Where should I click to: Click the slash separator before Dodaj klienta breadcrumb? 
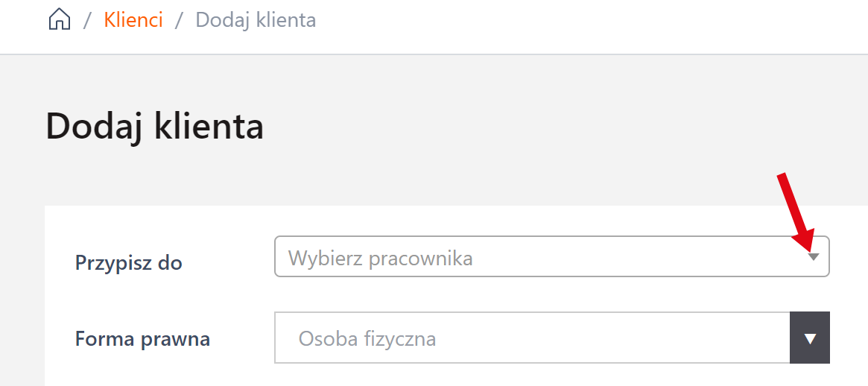tap(179, 20)
